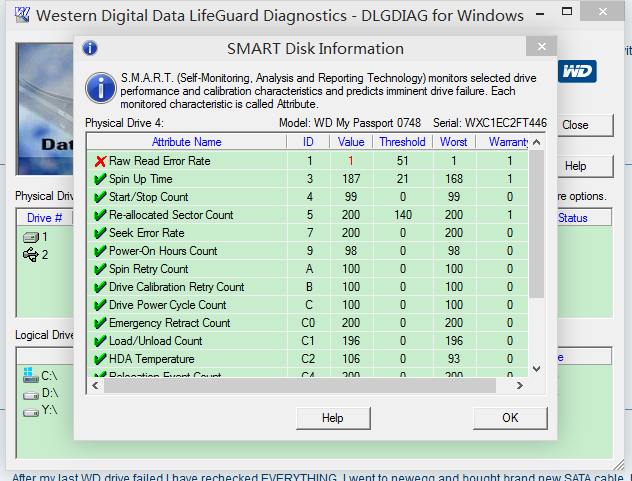
Task: Select the Y:\ logical drive icon
Action: (31, 412)
